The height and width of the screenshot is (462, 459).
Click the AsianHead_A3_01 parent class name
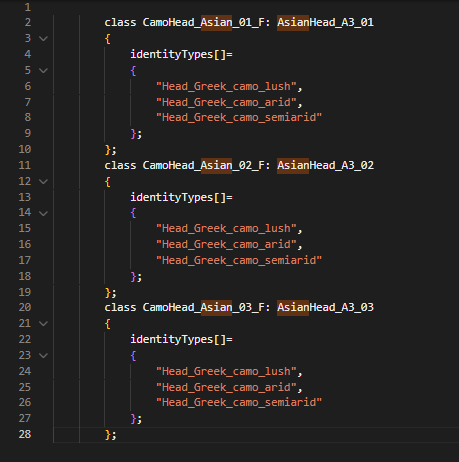(325, 22)
